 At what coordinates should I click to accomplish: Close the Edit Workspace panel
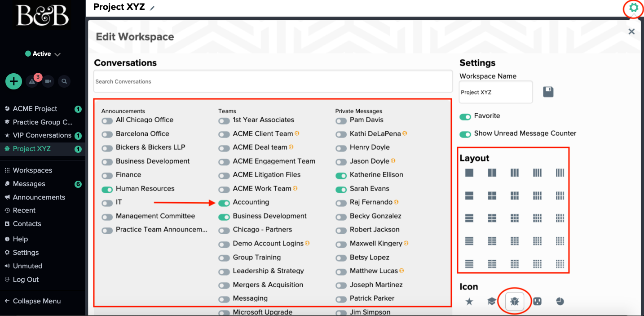631,31
